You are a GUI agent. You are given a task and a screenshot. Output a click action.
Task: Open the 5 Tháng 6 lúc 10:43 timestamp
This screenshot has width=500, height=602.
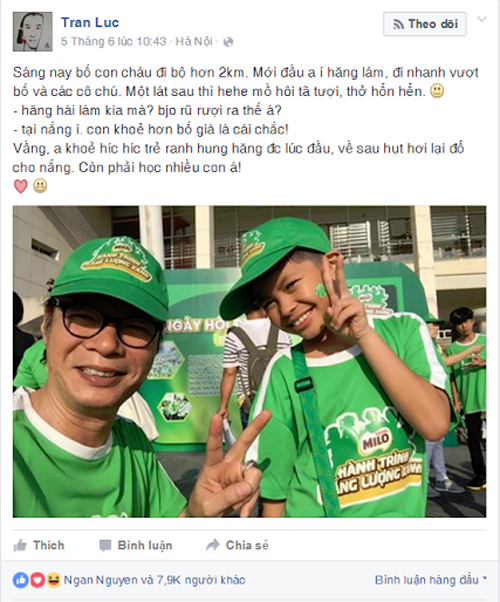[x=113, y=41]
